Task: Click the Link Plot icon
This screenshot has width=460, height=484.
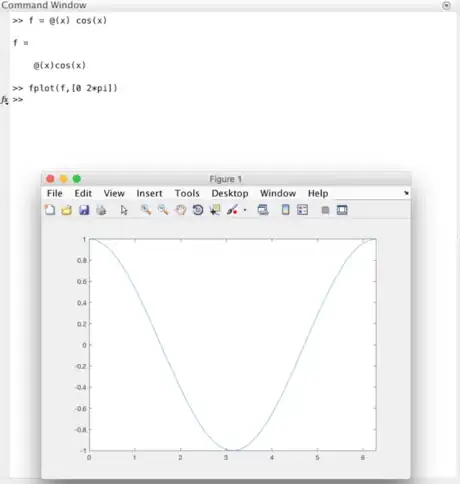Action: [x=263, y=210]
